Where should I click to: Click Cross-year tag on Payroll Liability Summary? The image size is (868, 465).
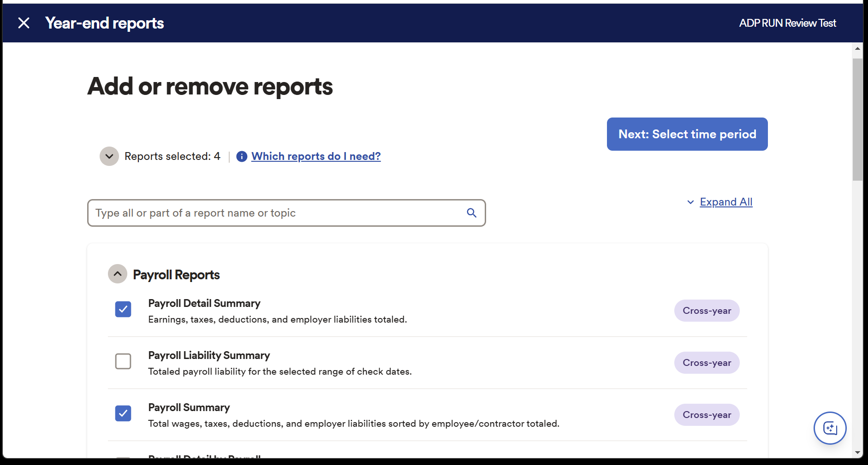click(x=707, y=363)
